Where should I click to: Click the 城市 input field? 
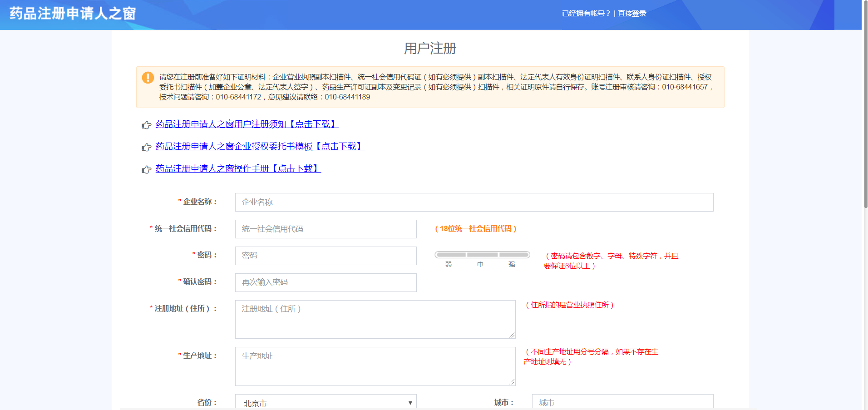click(622, 402)
